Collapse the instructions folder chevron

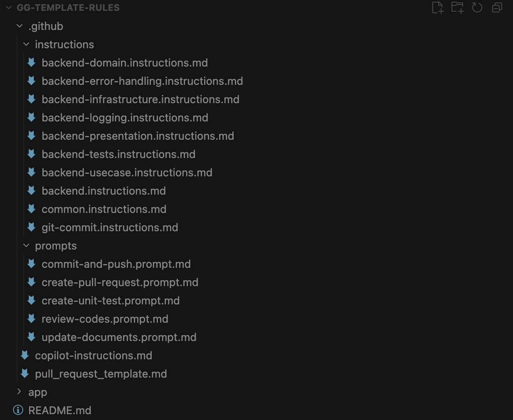click(26, 44)
